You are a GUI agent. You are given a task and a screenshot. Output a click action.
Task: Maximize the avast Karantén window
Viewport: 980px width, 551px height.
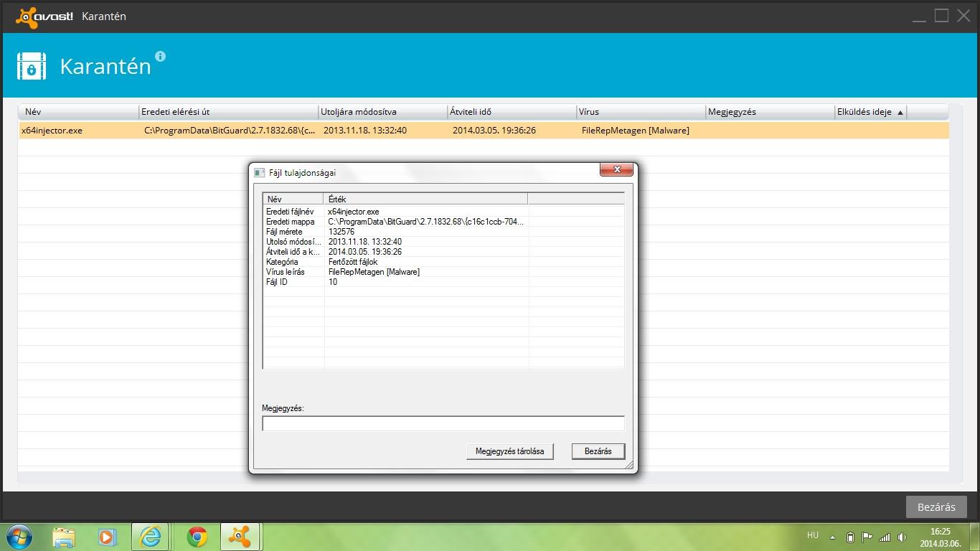click(x=941, y=16)
